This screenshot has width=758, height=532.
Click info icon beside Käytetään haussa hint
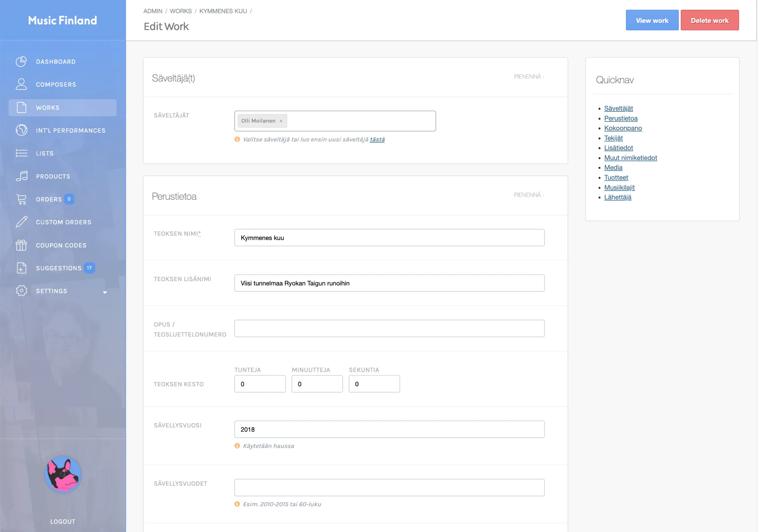(x=237, y=446)
